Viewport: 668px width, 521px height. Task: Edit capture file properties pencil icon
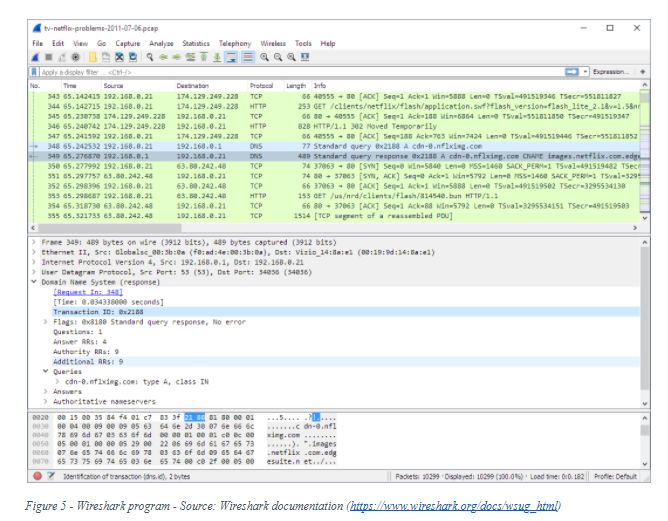(x=51, y=476)
